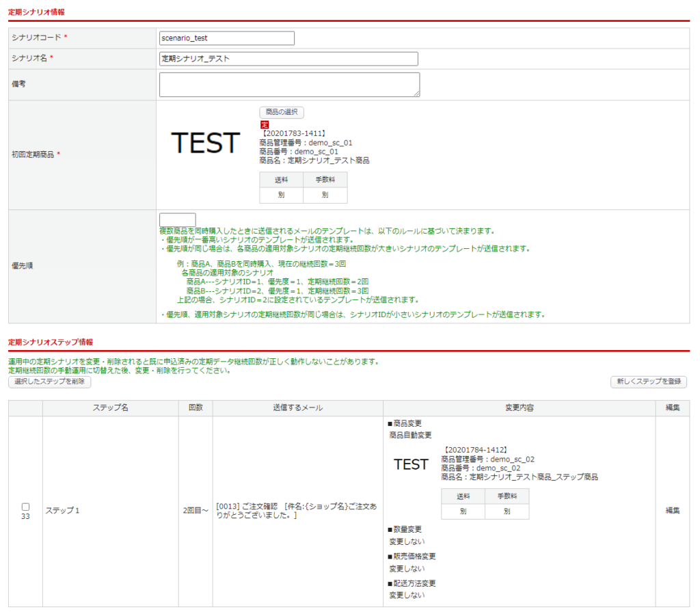Viewport: 700px width, 616px height.
Task: Click the red 定 badge icon
Action: point(265,124)
